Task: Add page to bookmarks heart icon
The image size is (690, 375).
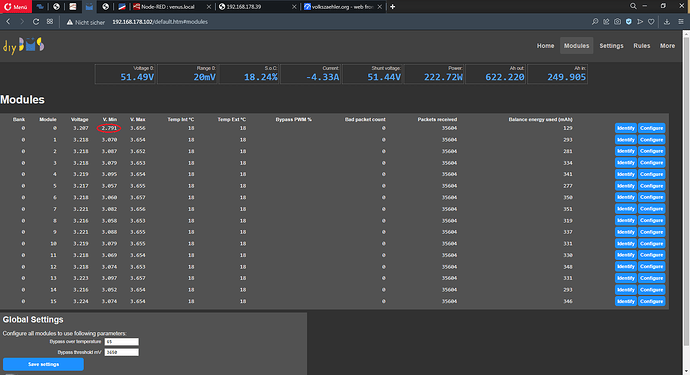Action: point(651,22)
